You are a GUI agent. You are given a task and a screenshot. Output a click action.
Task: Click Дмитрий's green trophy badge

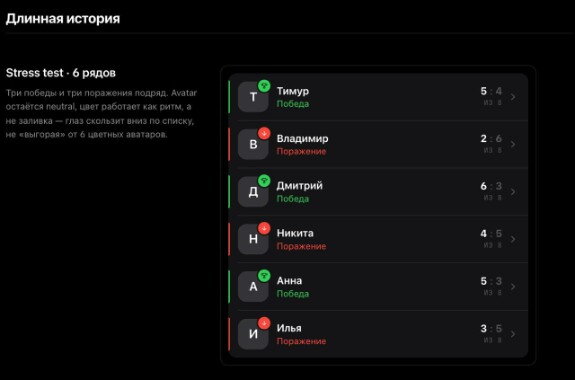tap(264, 181)
